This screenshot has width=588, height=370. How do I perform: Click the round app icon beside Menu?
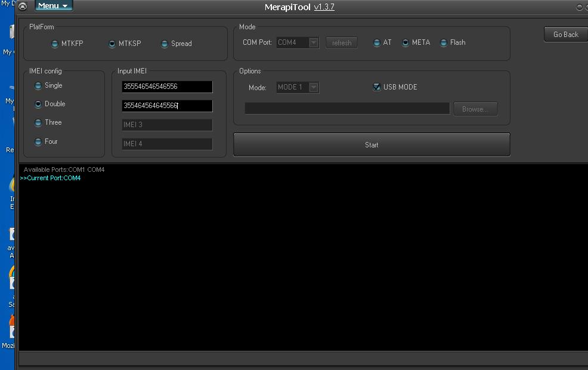coord(23,6)
